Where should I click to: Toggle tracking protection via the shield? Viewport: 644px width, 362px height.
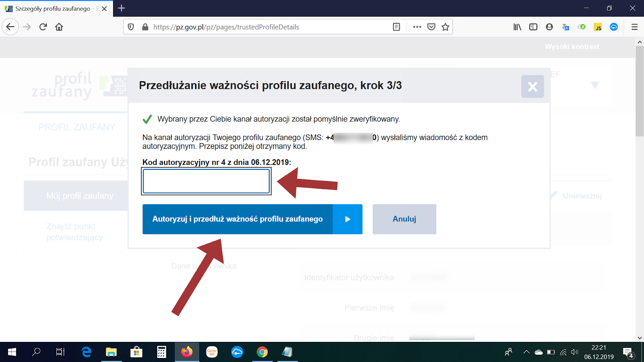pyautogui.click(x=131, y=27)
